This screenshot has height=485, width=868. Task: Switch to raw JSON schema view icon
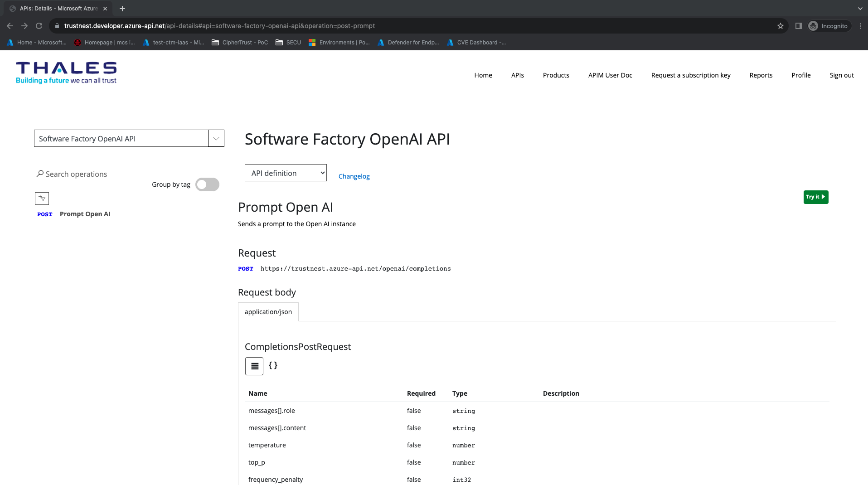click(x=273, y=365)
